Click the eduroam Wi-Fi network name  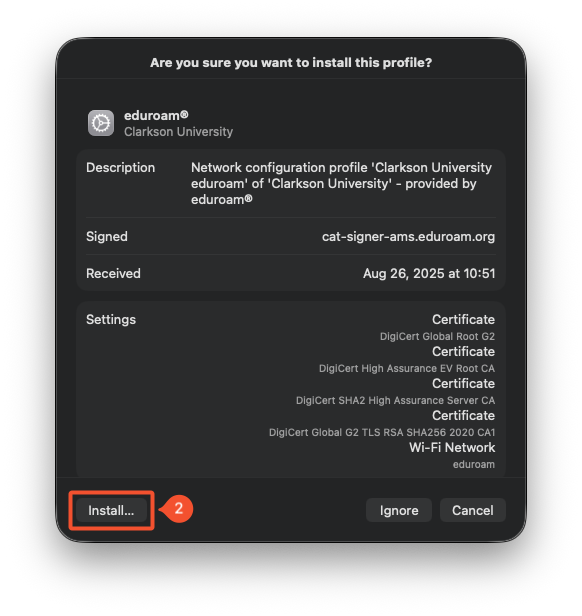tap(474, 464)
